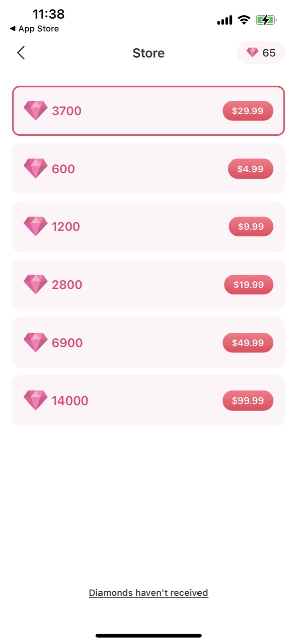This screenshot has width=297, height=644.
Task: Buy 3700 diamonds for $29.99
Action: pyautogui.click(x=248, y=111)
